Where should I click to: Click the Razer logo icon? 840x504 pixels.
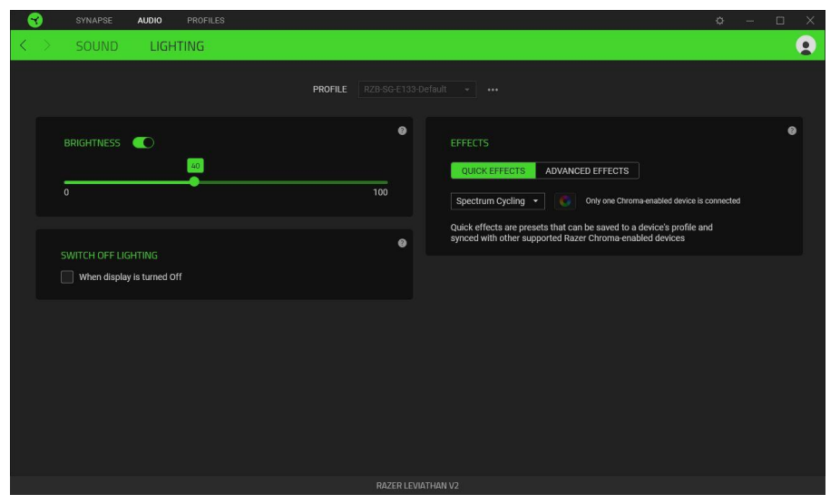(35, 20)
